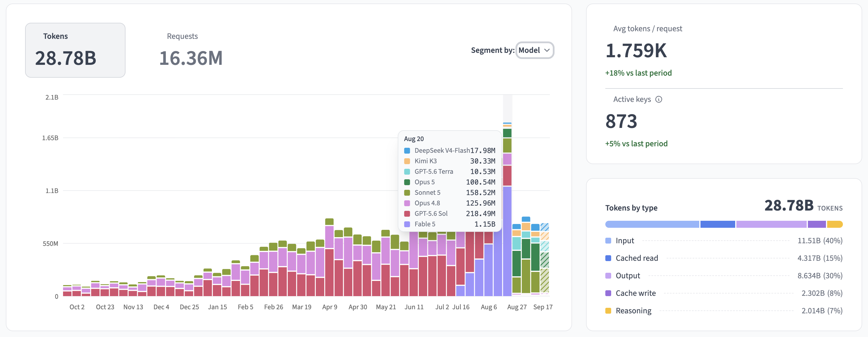Click the 1.759K average tokens value
The image size is (868, 337).
[636, 51]
